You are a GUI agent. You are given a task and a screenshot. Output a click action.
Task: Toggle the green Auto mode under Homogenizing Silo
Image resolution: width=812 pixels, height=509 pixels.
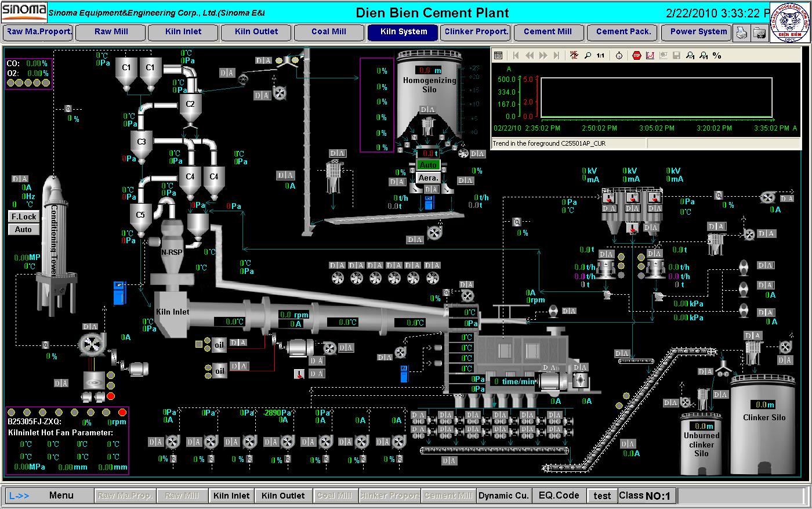click(x=428, y=165)
